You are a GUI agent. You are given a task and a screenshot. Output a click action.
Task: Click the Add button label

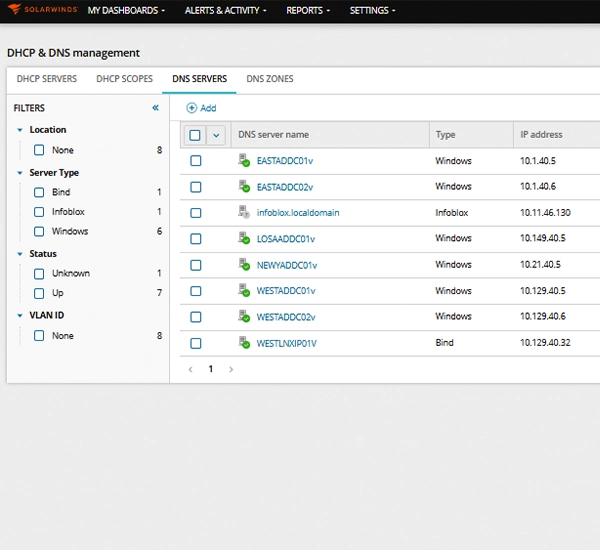(x=208, y=108)
